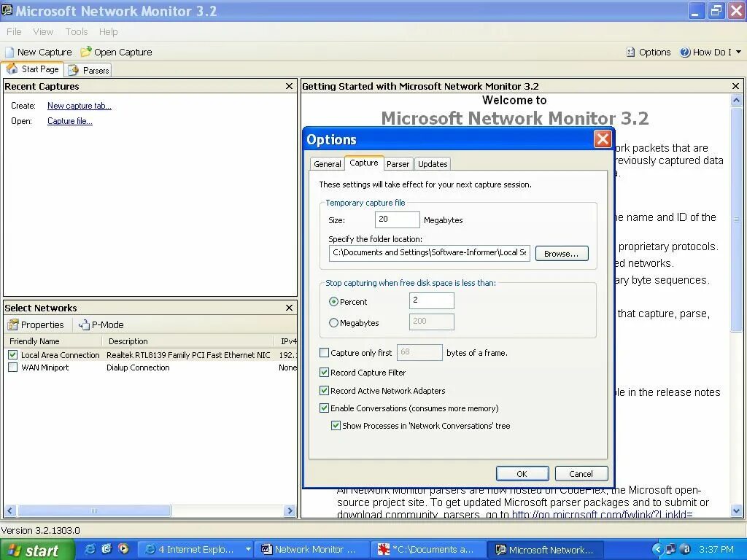Close the Getting Started pane
Image resolution: width=747 pixels, height=560 pixels.
click(x=735, y=86)
